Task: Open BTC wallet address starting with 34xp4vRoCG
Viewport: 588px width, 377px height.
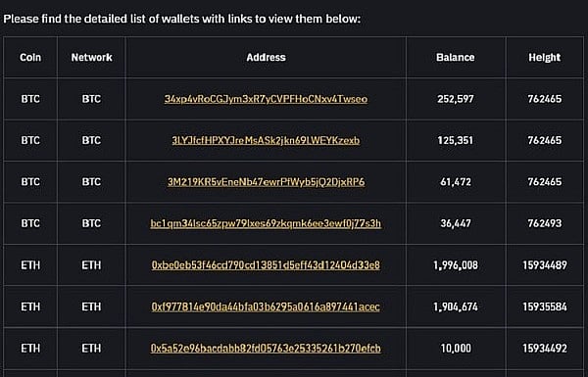Action: tap(266, 99)
